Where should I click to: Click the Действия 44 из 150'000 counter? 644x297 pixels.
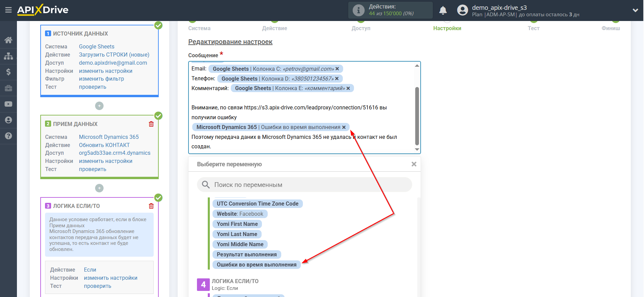pyautogui.click(x=391, y=10)
